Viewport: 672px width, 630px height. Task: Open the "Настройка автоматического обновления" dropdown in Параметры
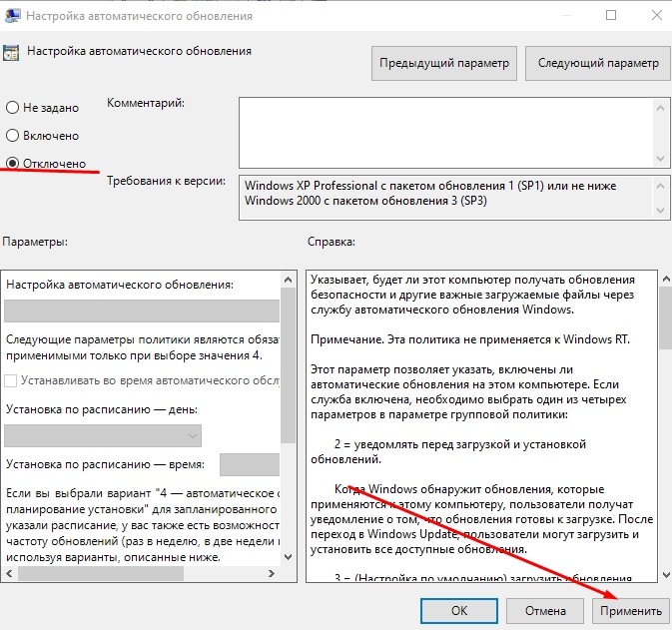point(142,311)
